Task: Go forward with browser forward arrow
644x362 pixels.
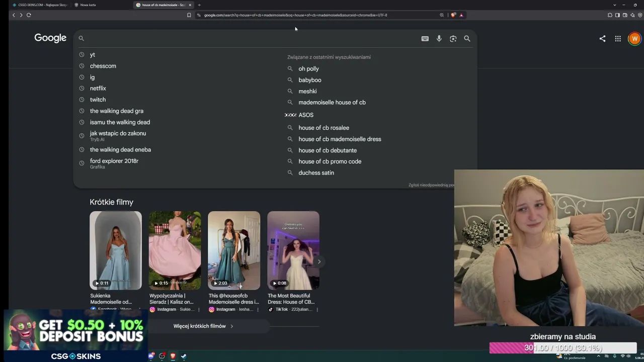Action: tap(21, 15)
